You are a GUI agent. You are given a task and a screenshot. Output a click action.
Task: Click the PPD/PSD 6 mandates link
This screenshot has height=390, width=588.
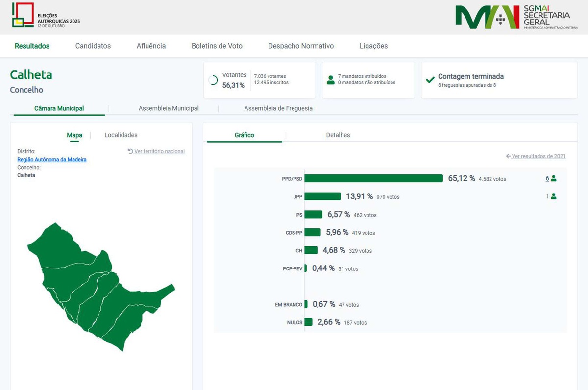click(547, 179)
